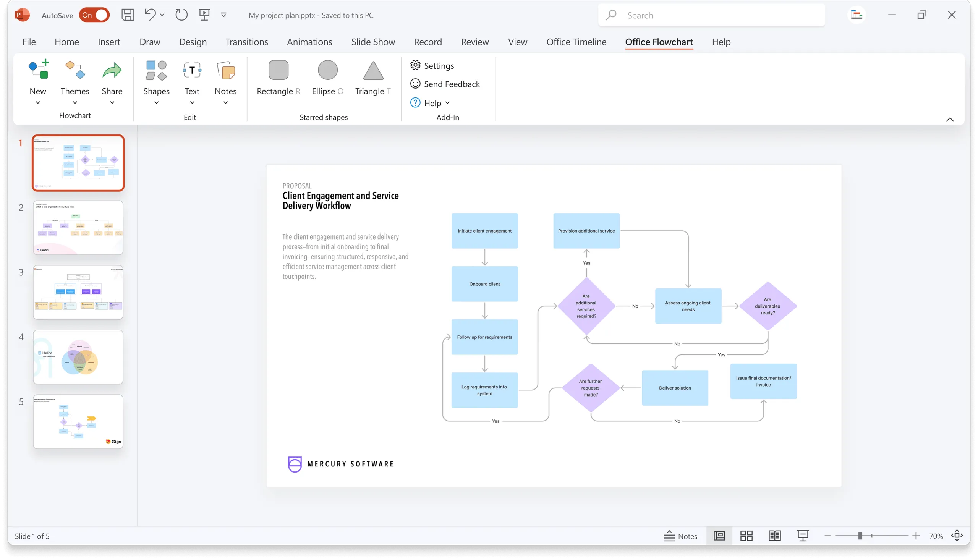
Task: Click the Text tool icon
Action: [x=192, y=70]
